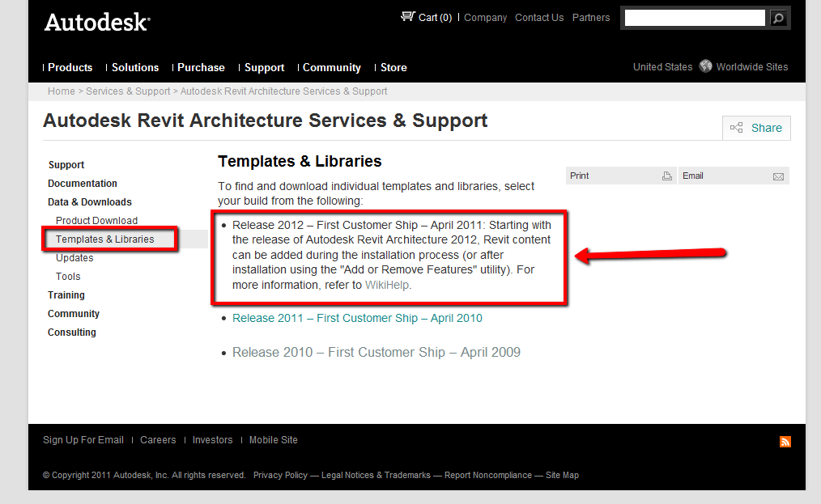The image size is (821, 504).
Task: Open the Store menu
Action: 393,67
